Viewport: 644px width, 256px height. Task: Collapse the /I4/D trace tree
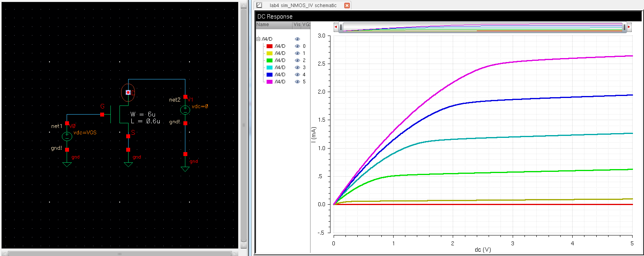pyautogui.click(x=258, y=39)
